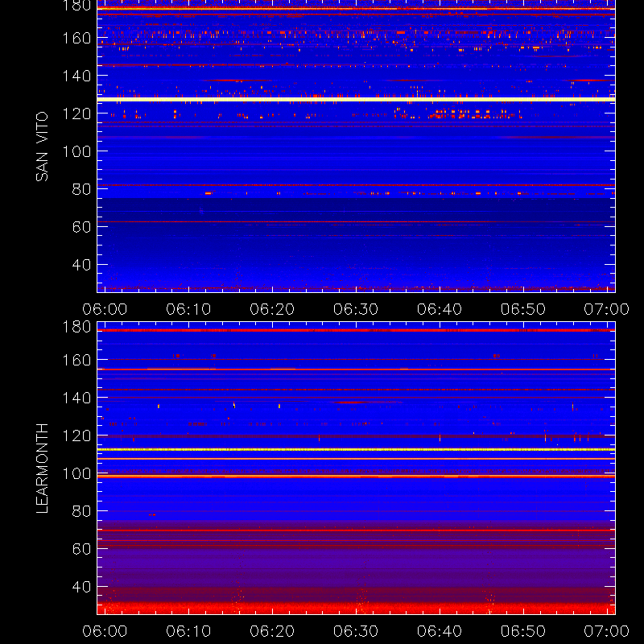Click the SAN VITO axis label
The height and width of the screenshot is (644, 644).
click(x=42, y=147)
